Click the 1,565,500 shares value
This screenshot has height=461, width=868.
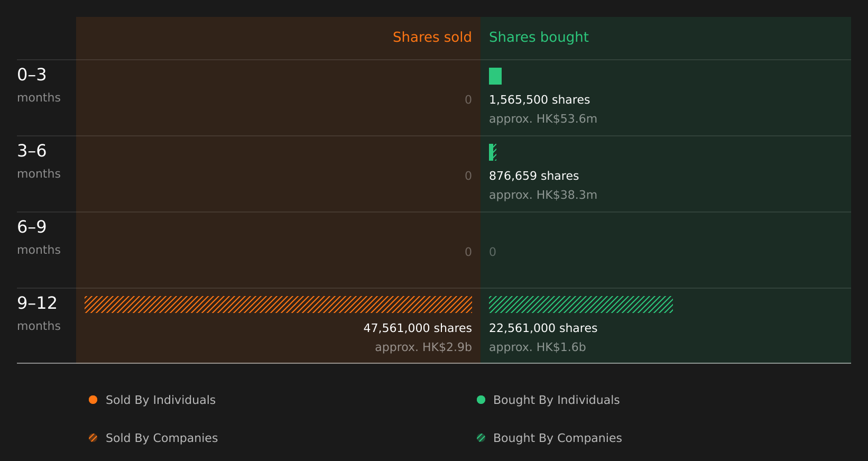[539, 99]
